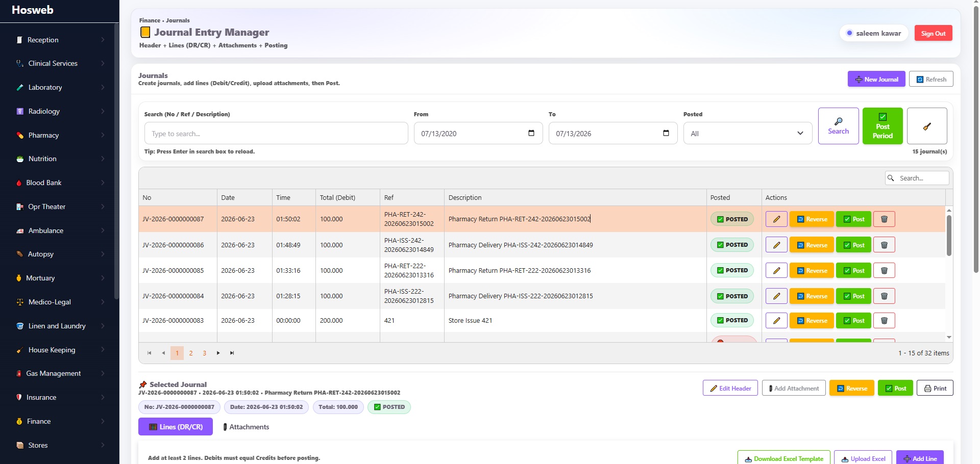Click Download Excel Template button
This screenshot has height=464, width=980.
point(783,458)
